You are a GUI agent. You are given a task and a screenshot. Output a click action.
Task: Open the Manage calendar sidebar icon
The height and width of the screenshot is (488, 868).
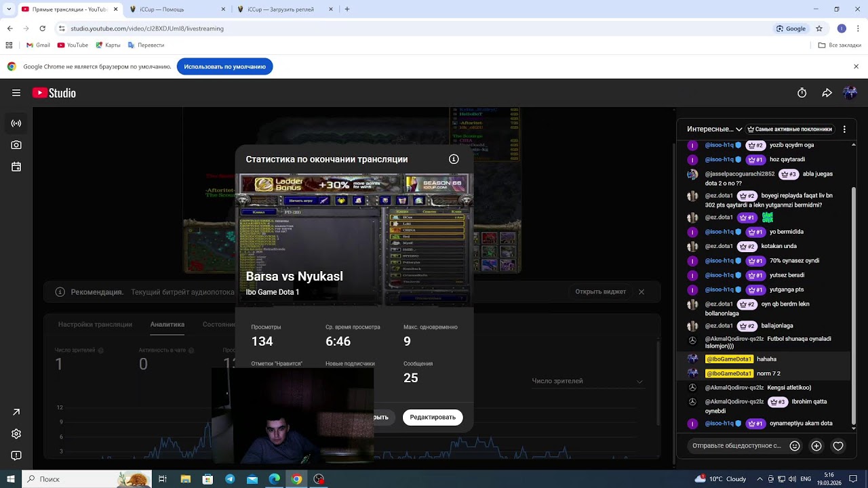coord(16,167)
